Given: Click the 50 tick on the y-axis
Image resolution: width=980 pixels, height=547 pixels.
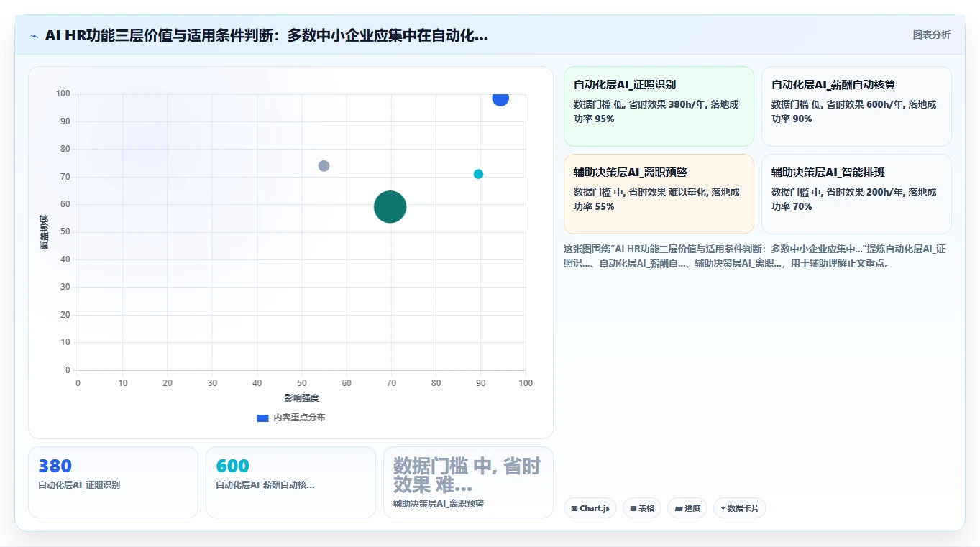Looking at the screenshot, I should (x=65, y=231).
